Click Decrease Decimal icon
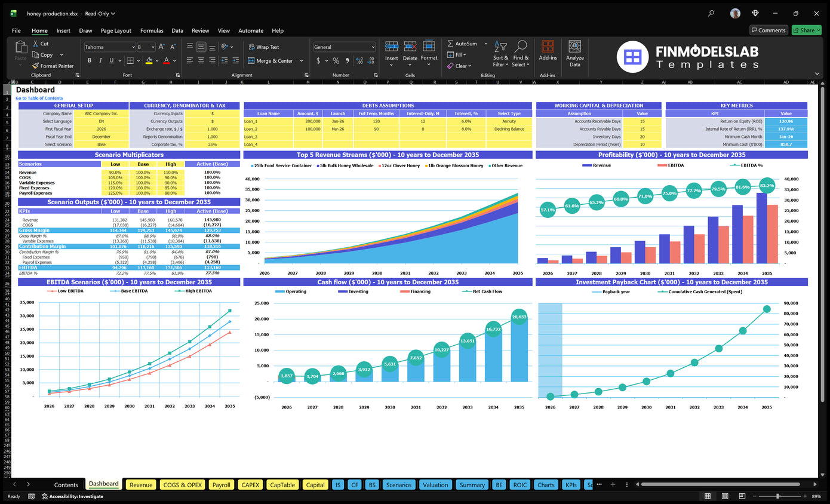This screenshot has width=830, height=504. click(x=370, y=61)
